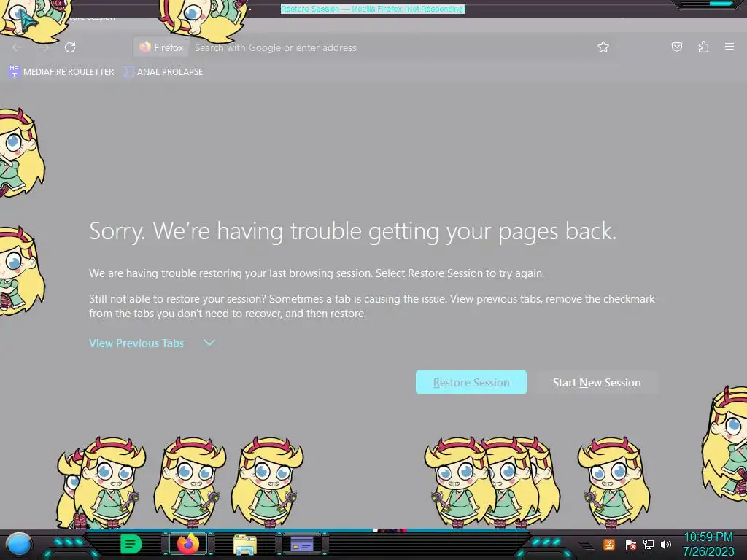747x560 pixels.
Task: Click the Restore Session button
Action: tap(471, 382)
